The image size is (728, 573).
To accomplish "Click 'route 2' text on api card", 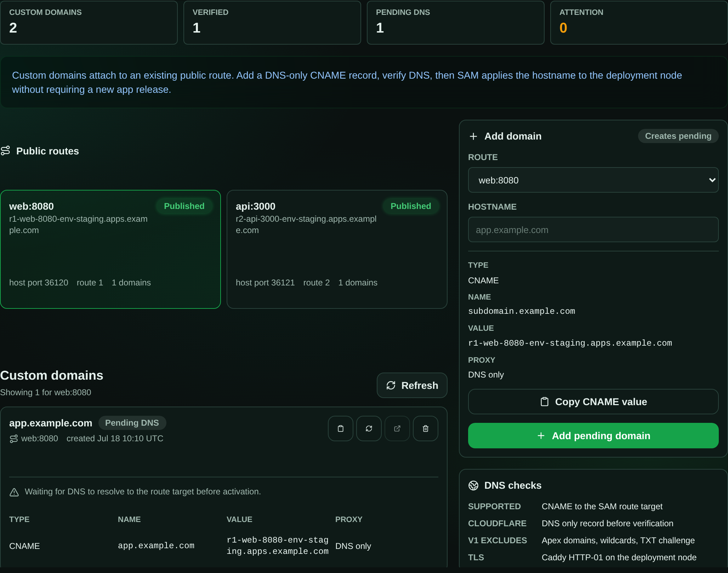I will (317, 283).
